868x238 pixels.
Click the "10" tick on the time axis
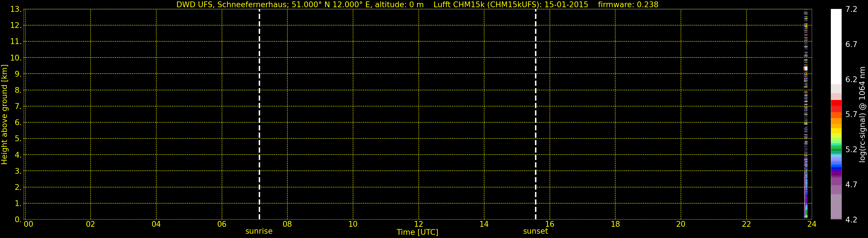353,224
